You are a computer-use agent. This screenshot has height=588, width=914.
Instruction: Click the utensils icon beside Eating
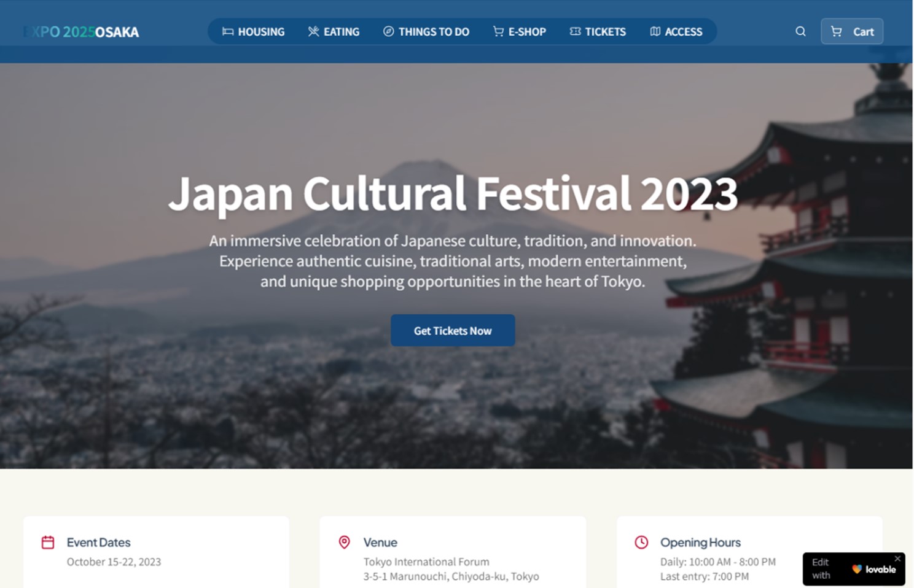pyautogui.click(x=313, y=31)
